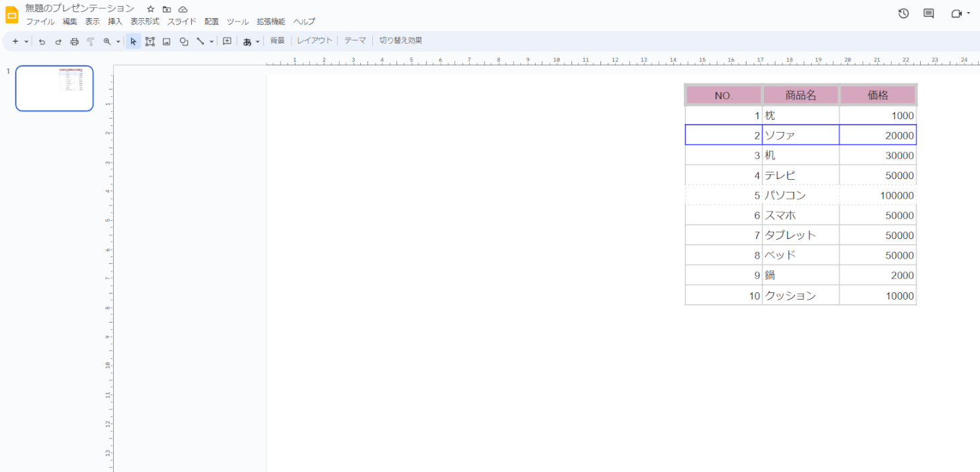The height and width of the screenshot is (472, 980).
Task: Click the zoom magnifier tool
Action: [107, 41]
